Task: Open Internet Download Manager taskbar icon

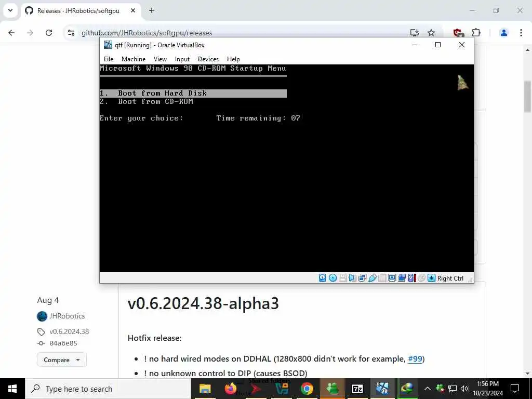Action: coord(407,389)
